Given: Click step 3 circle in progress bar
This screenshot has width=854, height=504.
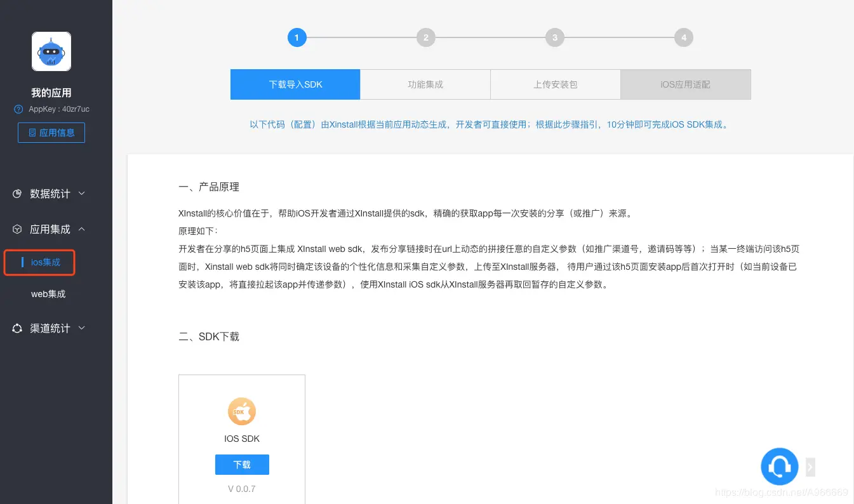Looking at the screenshot, I should click(x=555, y=37).
